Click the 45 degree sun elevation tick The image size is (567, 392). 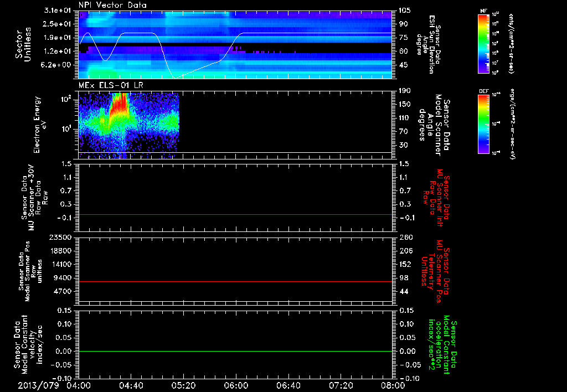coord(403,65)
